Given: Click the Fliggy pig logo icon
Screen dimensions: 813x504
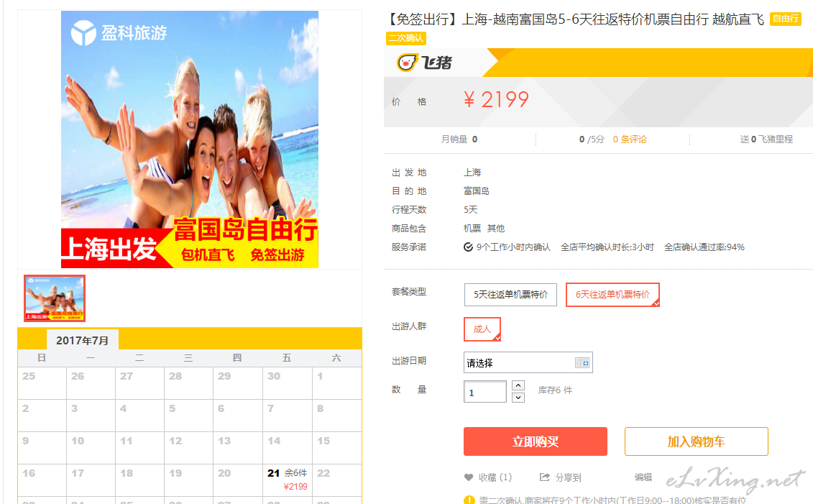Looking at the screenshot, I should (x=407, y=63).
